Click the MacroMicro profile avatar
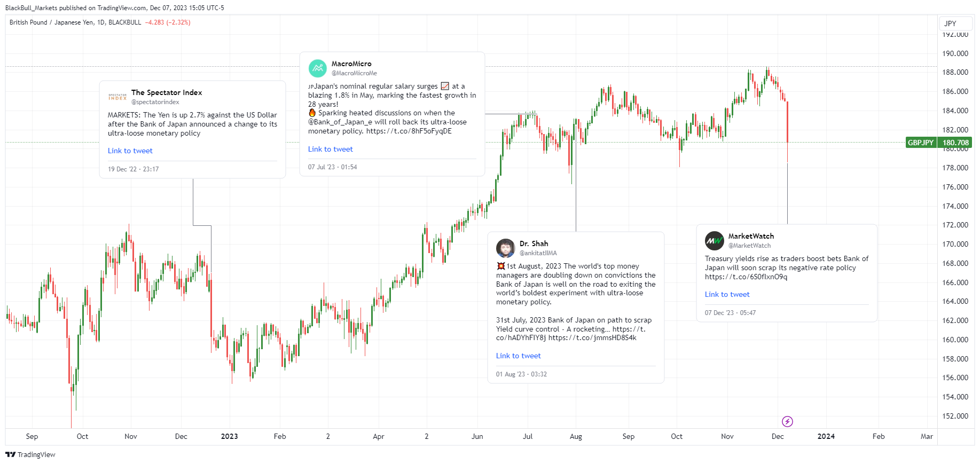 point(318,68)
